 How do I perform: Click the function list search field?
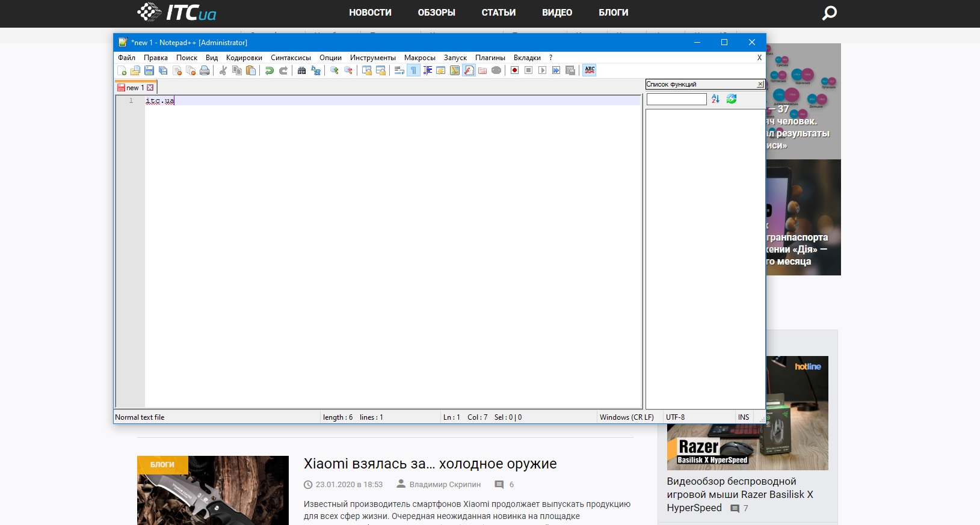tap(676, 99)
